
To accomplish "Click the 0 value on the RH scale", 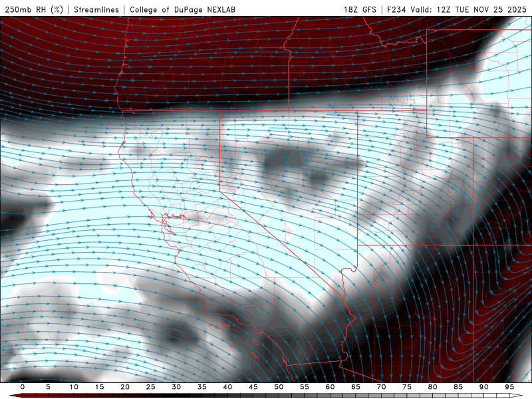I will pyautogui.click(x=23, y=387).
